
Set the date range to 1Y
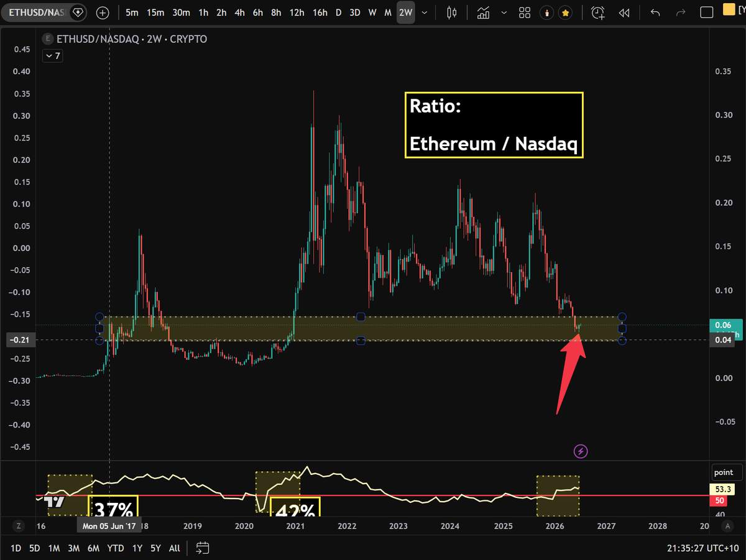click(137, 548)
